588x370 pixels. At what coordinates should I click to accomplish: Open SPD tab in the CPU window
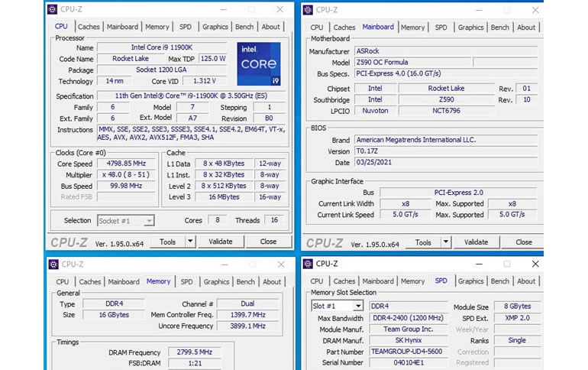[186, 27]
